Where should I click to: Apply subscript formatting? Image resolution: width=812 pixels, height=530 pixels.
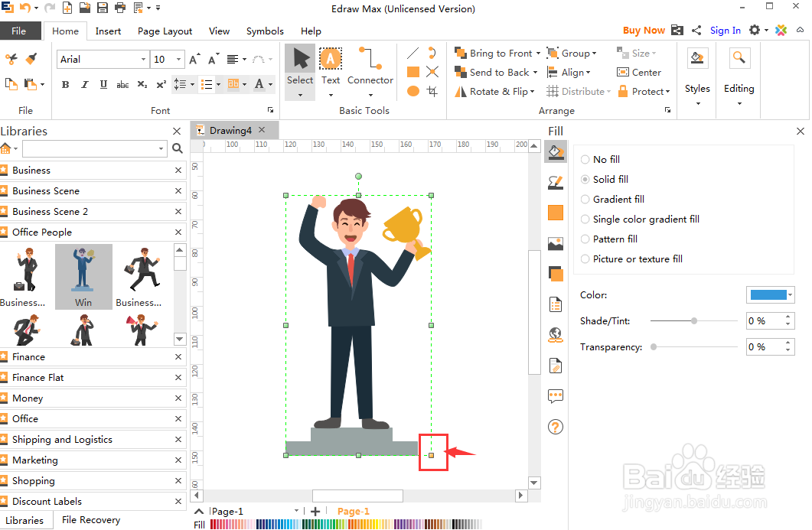click(142, 84)
